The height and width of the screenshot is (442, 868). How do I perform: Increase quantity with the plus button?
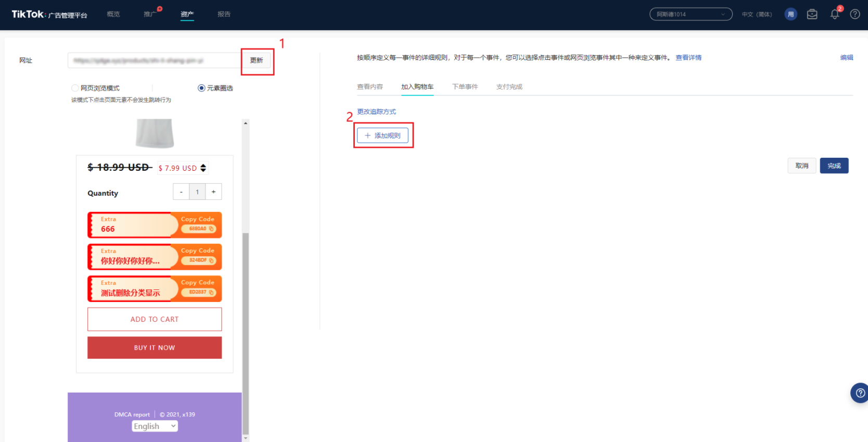pyautogui.click(x=213, y=192)
